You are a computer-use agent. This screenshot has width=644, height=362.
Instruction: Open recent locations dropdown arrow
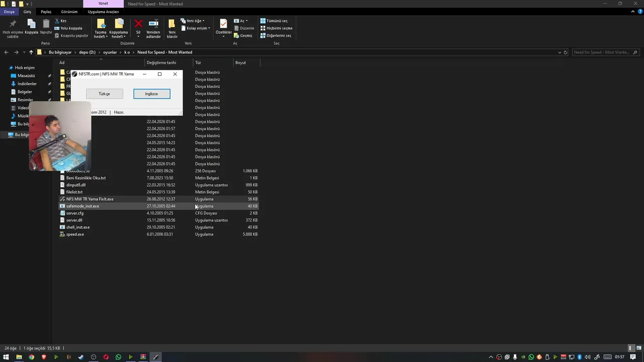(24, 52)
